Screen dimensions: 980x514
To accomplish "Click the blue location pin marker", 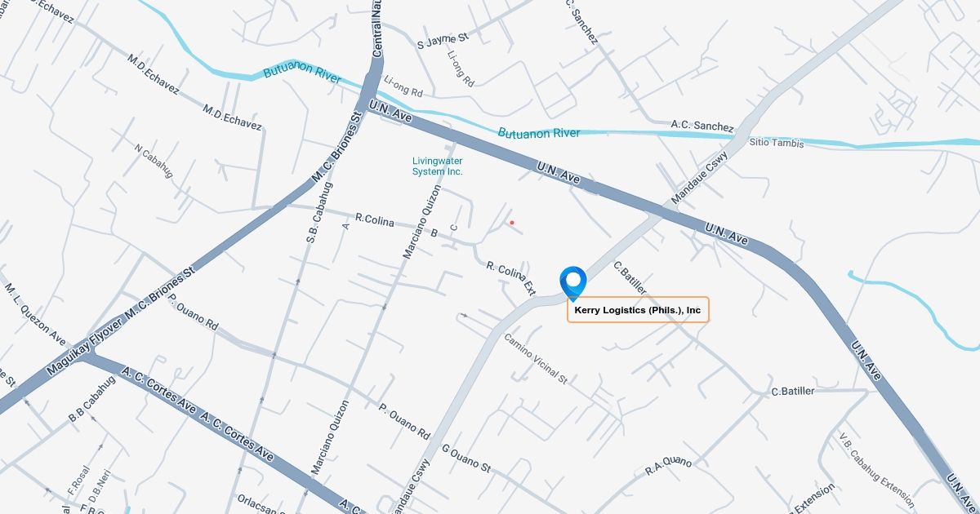I will tap(573, 284).
